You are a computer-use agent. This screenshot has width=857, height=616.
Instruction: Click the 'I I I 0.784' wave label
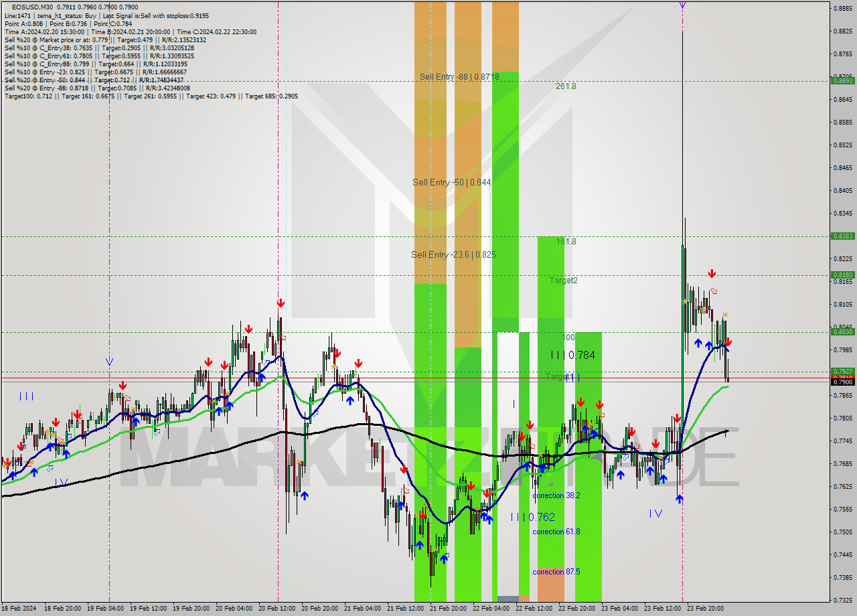(572, 355)
